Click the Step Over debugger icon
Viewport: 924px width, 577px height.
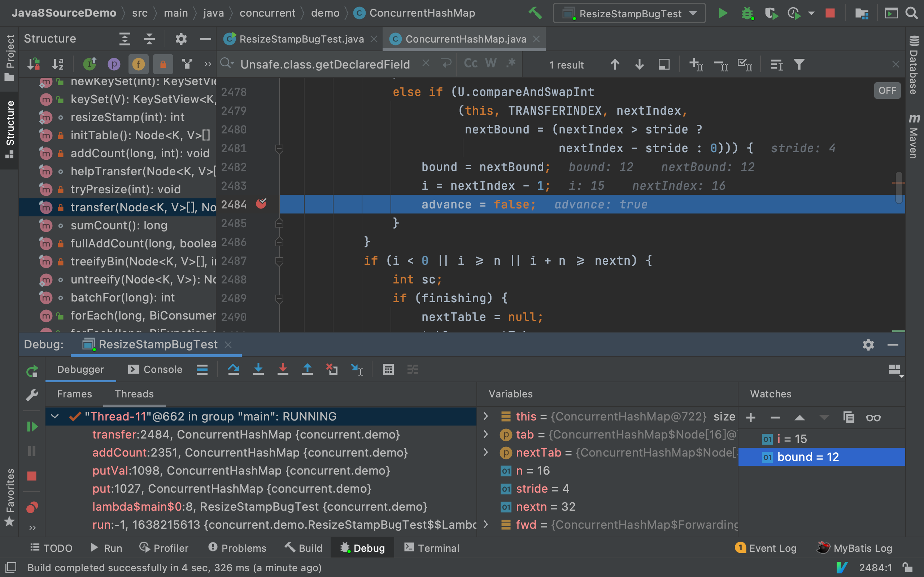pyautogui.click(x=234, y=369)
